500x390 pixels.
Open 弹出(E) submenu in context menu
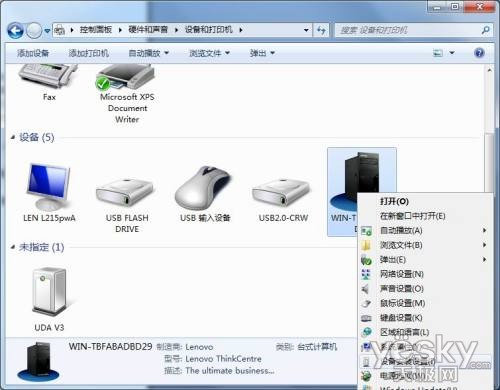425,260
